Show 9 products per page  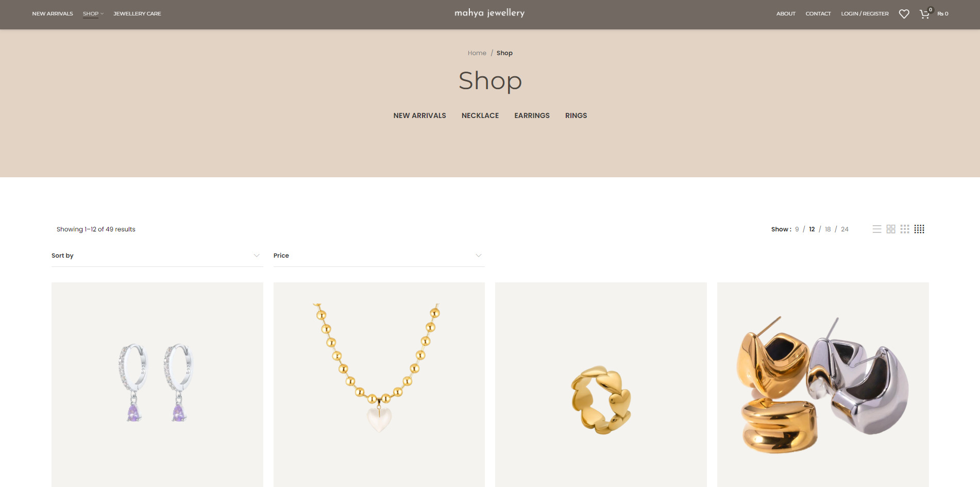pyautogui.click(x=797, y=229)
